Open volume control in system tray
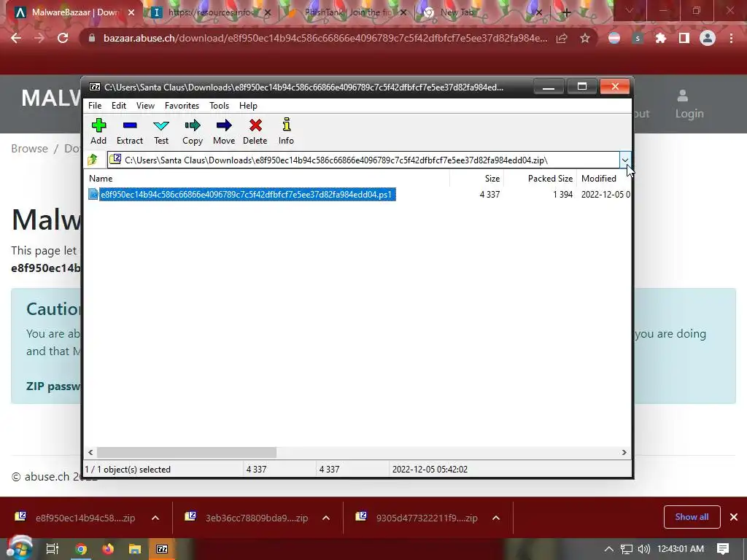747x560 pixels. click(643, 549)
